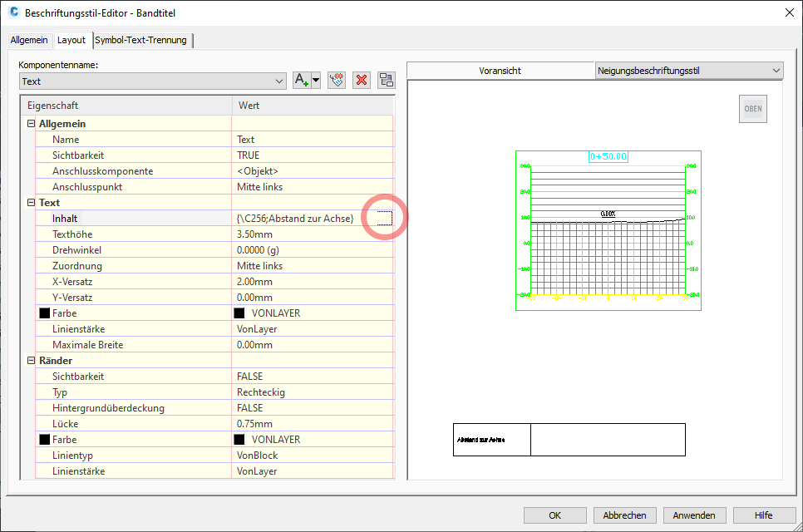Screen dimensions: 803x532
Task: Toggle Hintergrundüberdeckung FALSE value
Action: [x=249, y=408]
